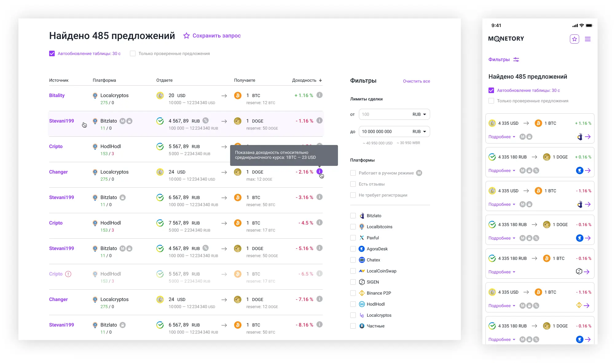Expand Подробнее on the last mobile card
The height and width of the screenshot is (364, 616).
click(502, 339)
